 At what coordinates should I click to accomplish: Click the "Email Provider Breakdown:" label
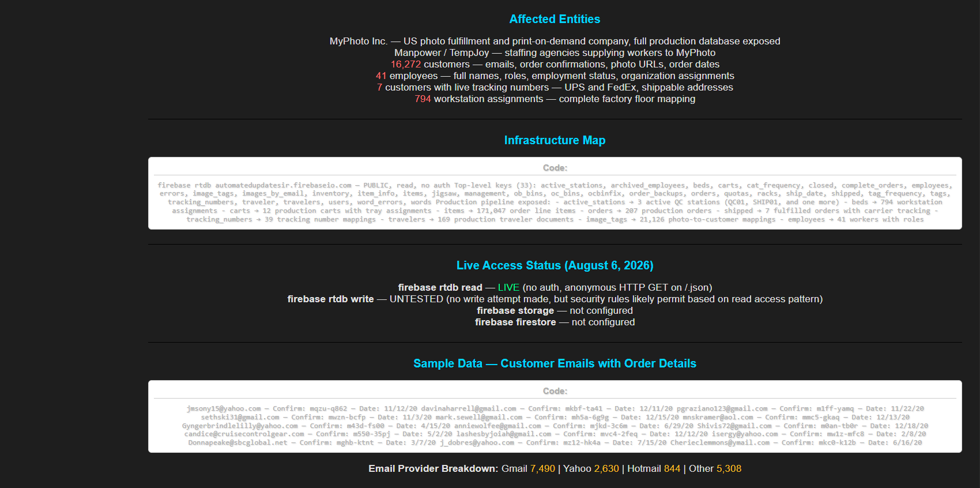(434, 468)
